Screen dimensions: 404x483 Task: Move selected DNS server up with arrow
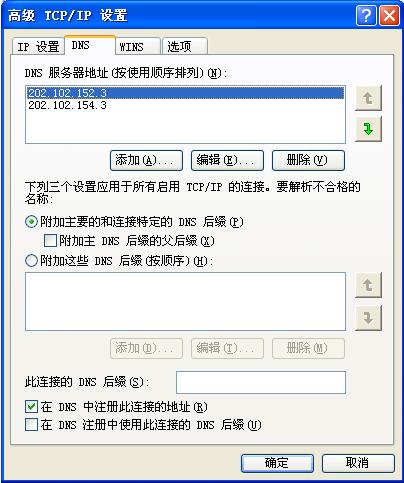(x=368, y=98)
